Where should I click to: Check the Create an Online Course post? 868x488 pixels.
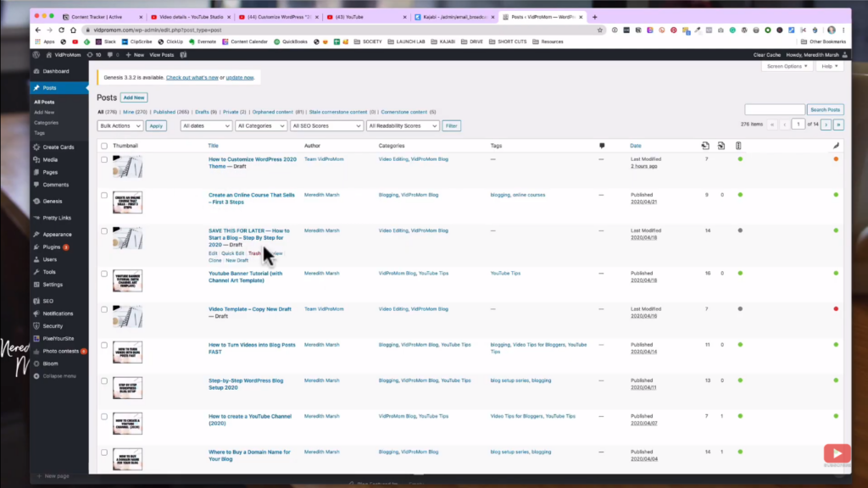tap(104, 196)
